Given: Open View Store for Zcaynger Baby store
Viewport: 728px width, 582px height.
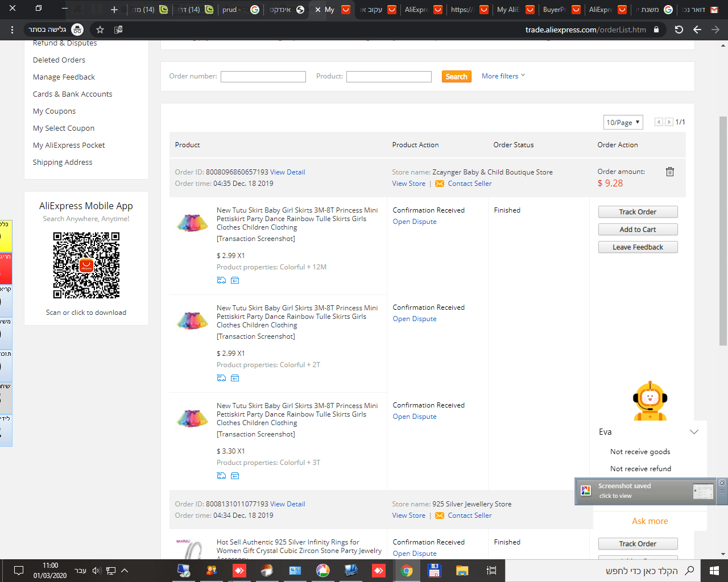Looking at the screenshot, I should pos(408,184).
